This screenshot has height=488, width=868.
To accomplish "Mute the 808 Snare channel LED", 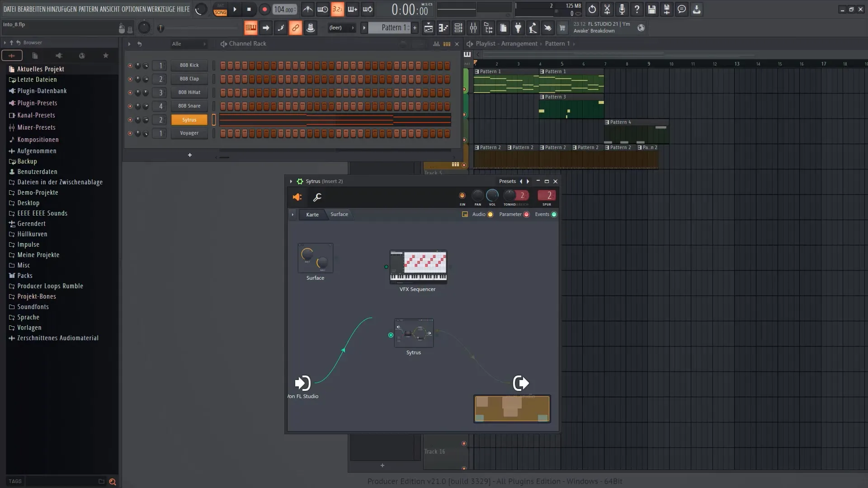I will tap(130, 106).
